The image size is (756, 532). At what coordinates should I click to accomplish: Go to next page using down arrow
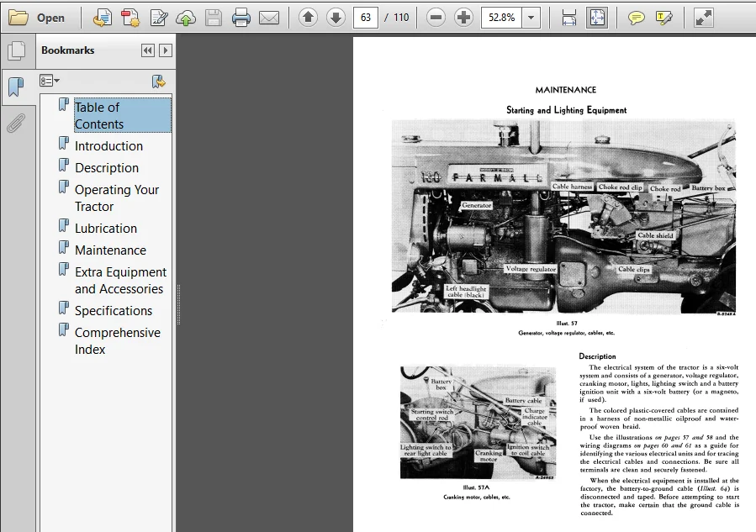[336, 18]
